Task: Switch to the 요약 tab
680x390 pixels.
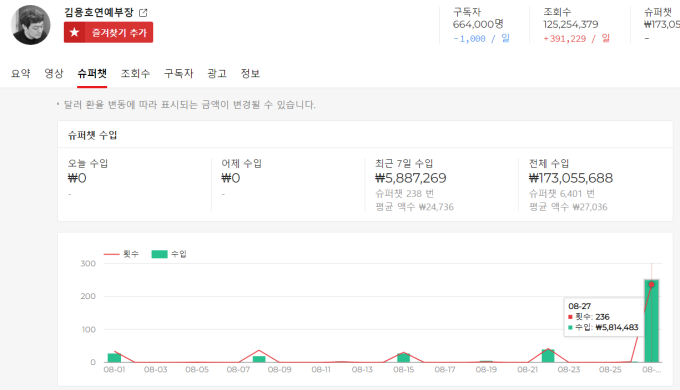Action: (20, 73)
